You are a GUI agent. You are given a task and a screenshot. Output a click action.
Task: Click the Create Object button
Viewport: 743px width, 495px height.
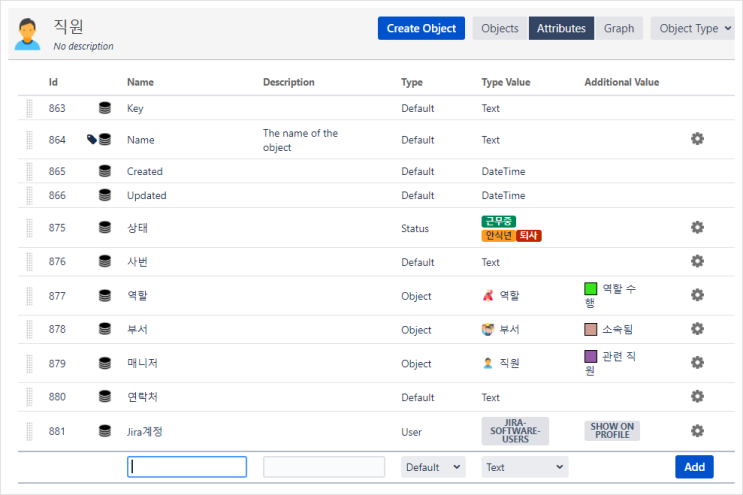coord(421,28)
